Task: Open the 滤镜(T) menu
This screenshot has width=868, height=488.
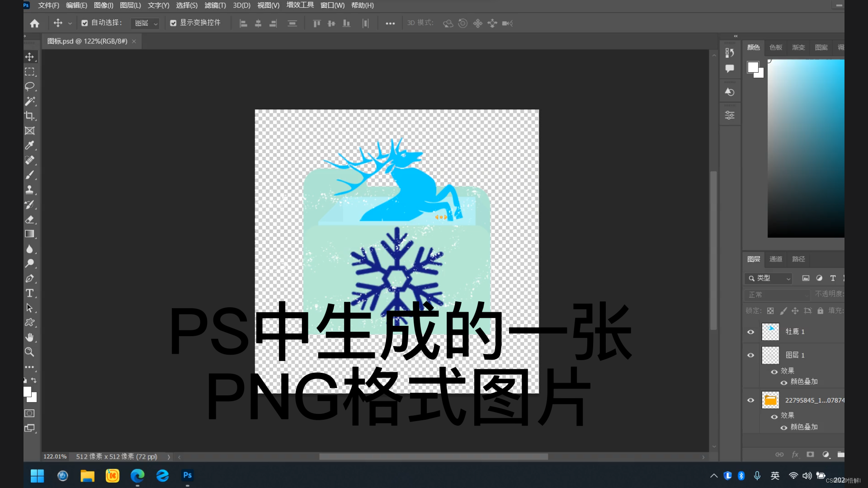Action: 215,5
